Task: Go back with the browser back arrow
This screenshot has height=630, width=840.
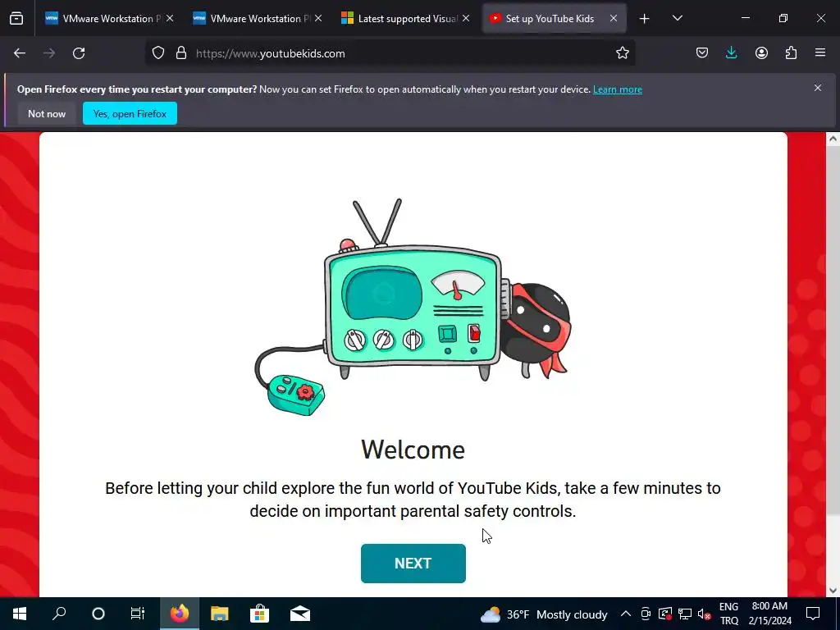Action: (x=20, y=53)
